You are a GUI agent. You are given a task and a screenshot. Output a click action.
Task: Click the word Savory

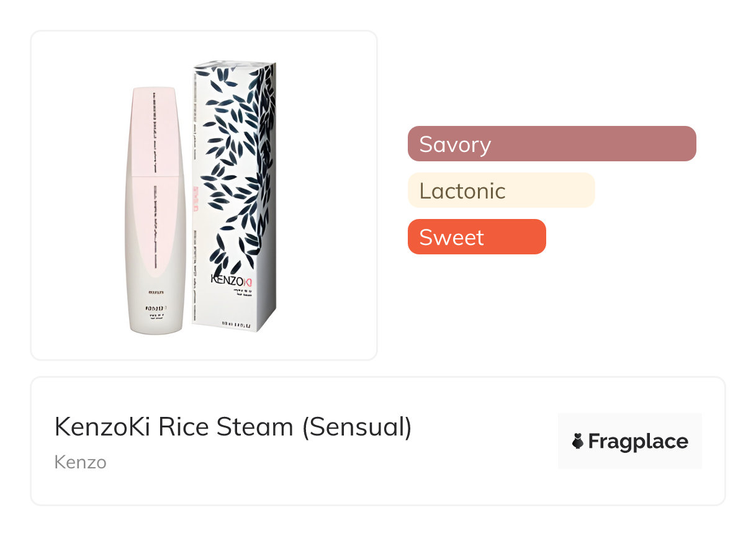[455, 144]
